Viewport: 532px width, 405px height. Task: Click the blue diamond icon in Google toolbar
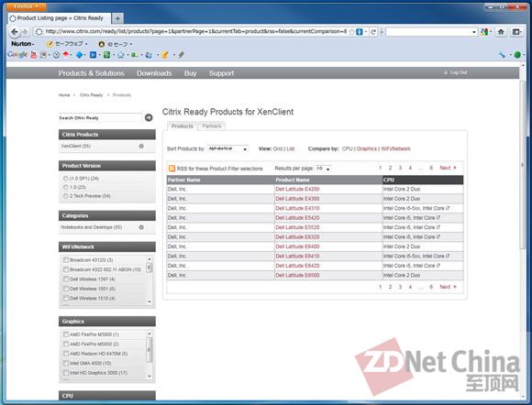click(79, 55)
